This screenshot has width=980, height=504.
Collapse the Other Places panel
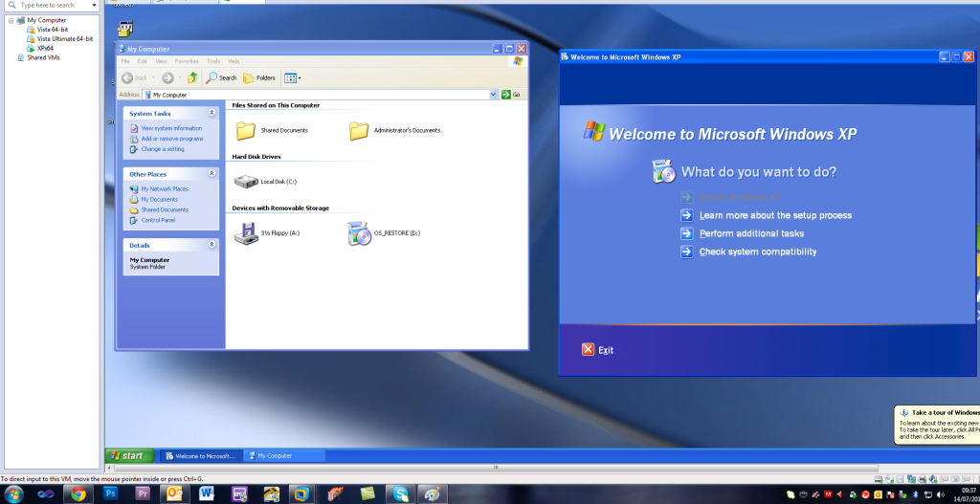tap(211, 174)
